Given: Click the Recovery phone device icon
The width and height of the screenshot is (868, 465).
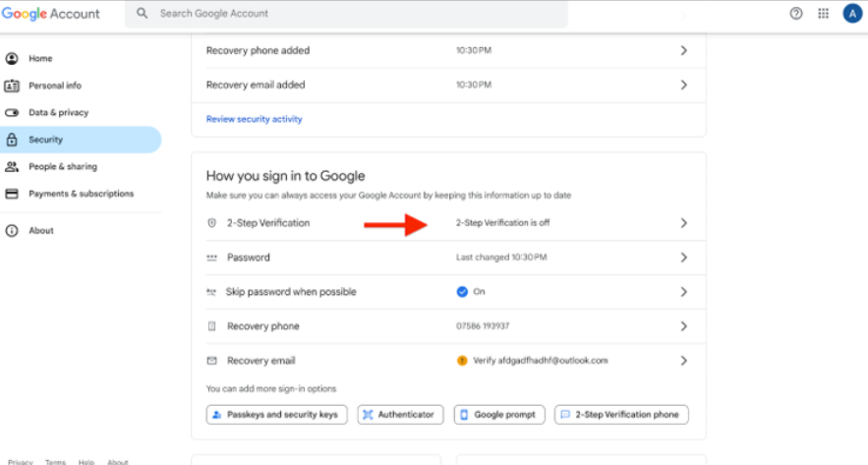Looking at the screenshot, I should click(211, 326).
